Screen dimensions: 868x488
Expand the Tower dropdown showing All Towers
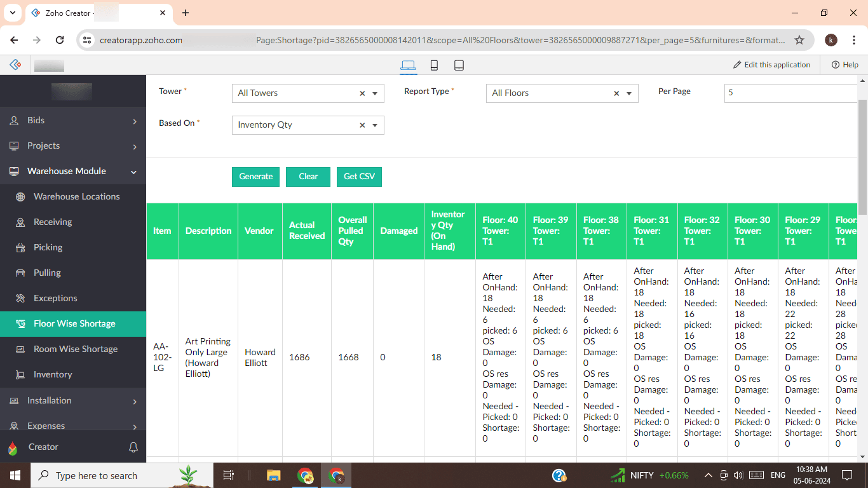tap(374, 93)
